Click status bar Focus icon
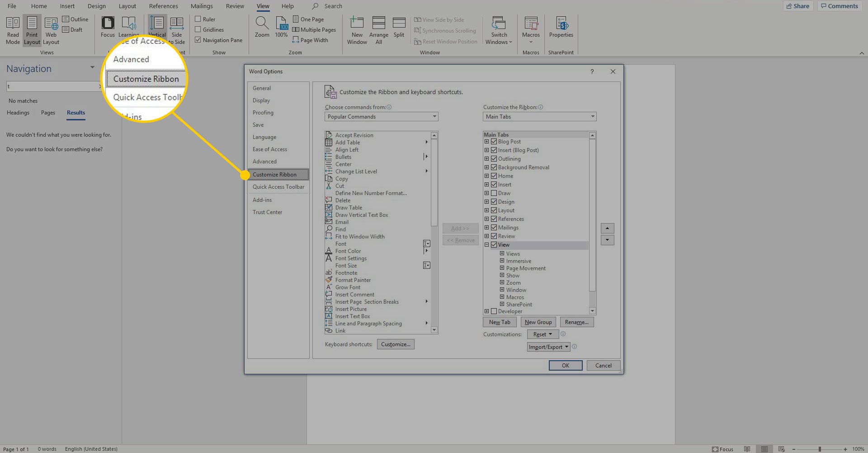This screenshot has height=453, width=868. pos(722,449)
